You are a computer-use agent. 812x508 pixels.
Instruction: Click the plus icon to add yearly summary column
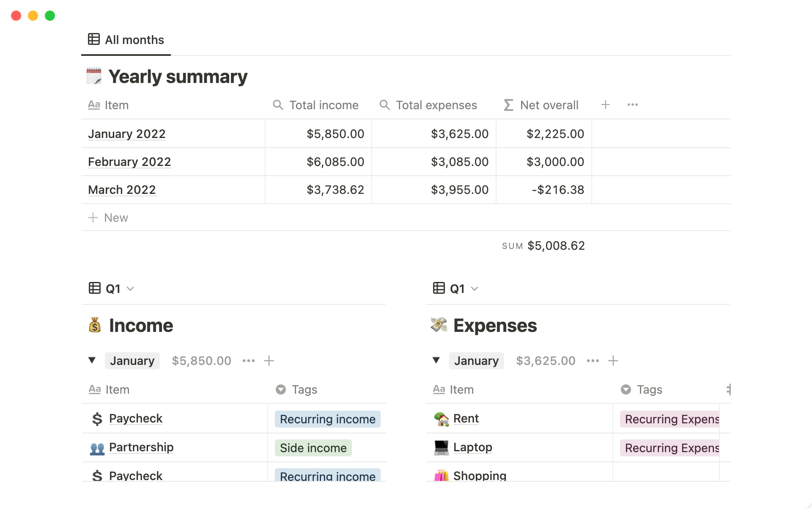[605, 105]
